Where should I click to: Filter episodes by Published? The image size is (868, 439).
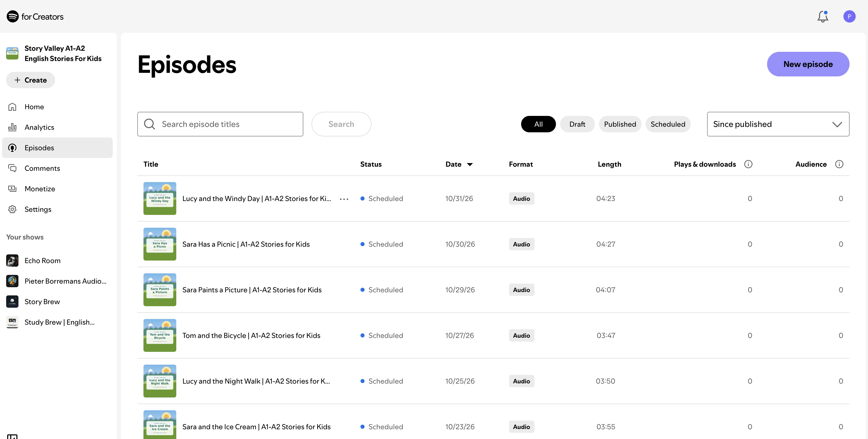pyautogui.click(x=620, y=124)
